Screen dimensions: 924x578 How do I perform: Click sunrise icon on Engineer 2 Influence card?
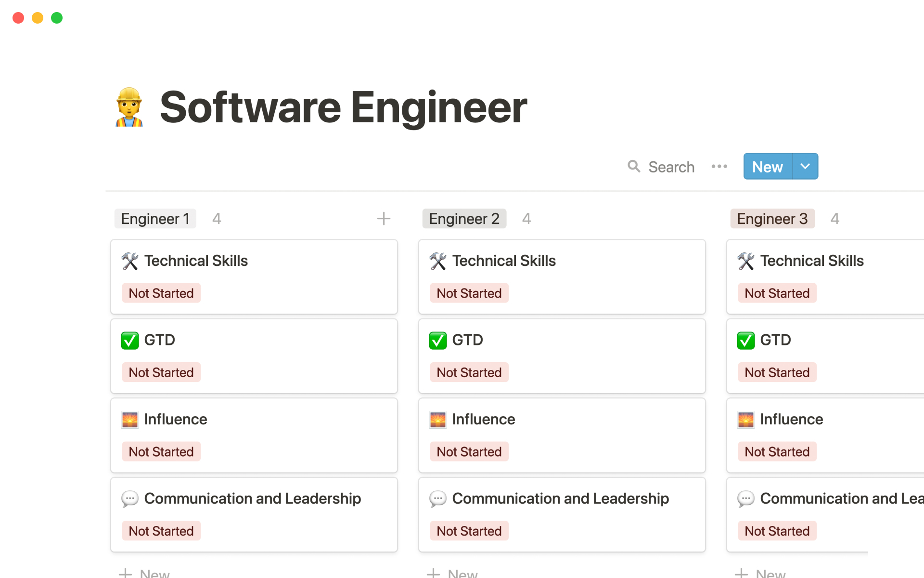[438, 420]
